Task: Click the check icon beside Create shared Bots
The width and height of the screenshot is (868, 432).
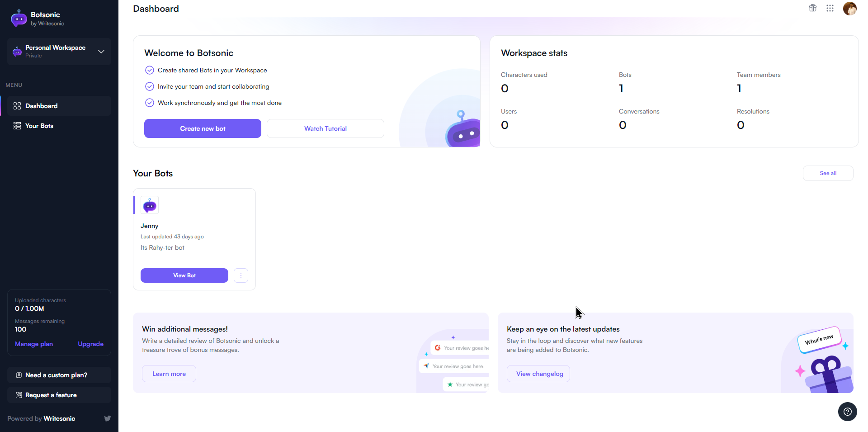Action: click(150, 70)
